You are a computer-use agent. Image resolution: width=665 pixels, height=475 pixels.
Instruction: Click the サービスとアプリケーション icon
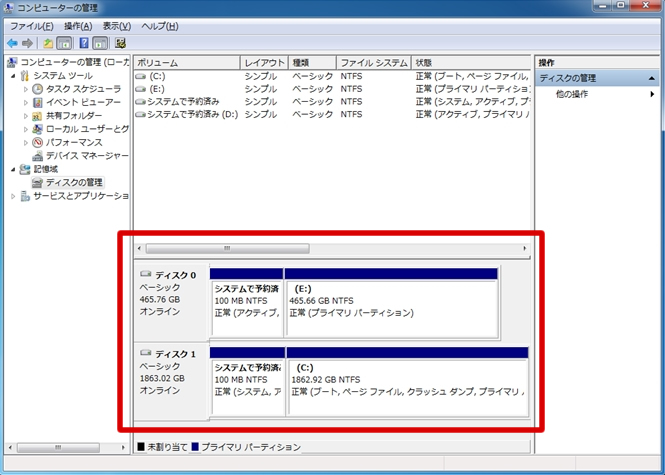pyautogui.click(x=25, y=196)
